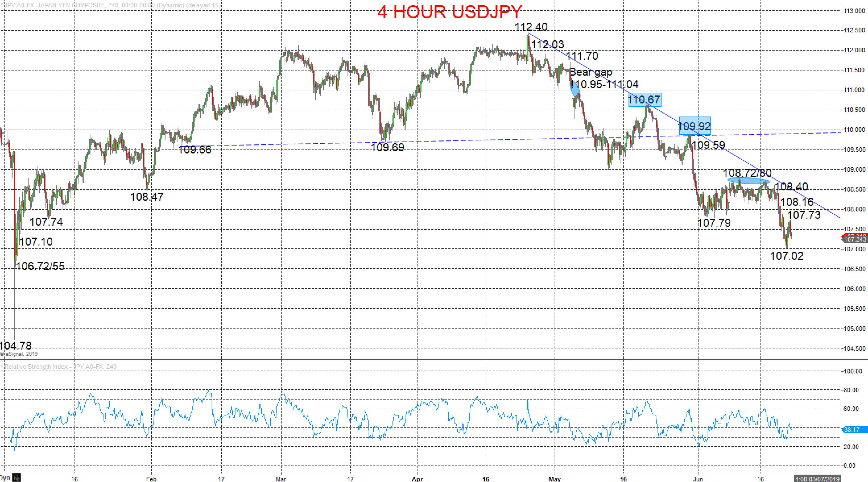Viewport: 868px width, 482px height.
Task: Select the blue ellipse under 108.72/80
Action: tap(749, 181)
